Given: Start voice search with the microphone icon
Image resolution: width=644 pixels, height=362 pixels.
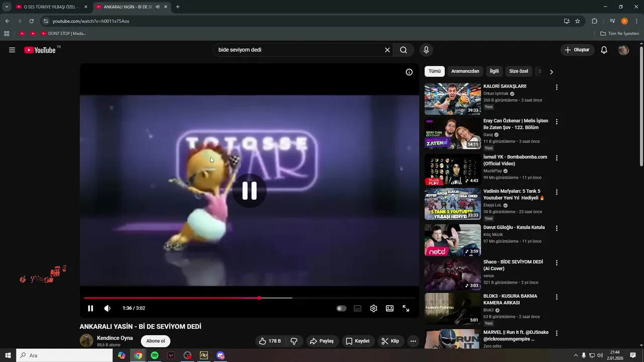Looking at the screenshot, I should (x=426, y=50).
